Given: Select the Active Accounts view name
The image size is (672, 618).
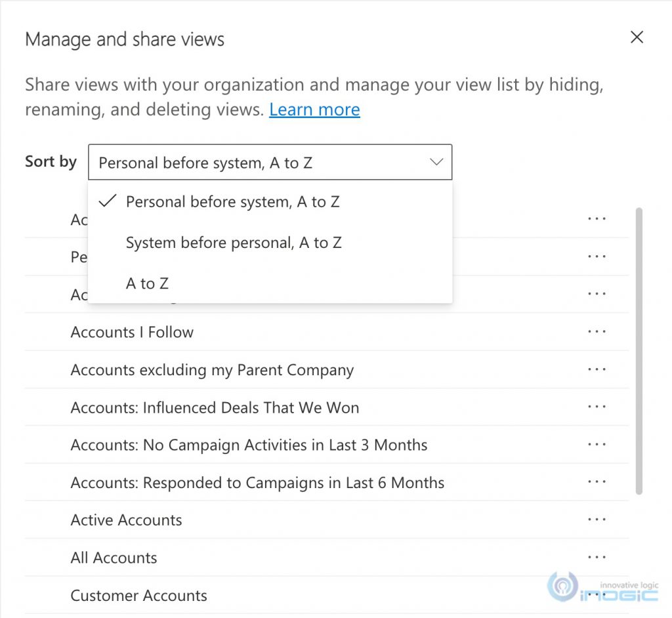Looking at the screenshot, I should tap(126, 519).
